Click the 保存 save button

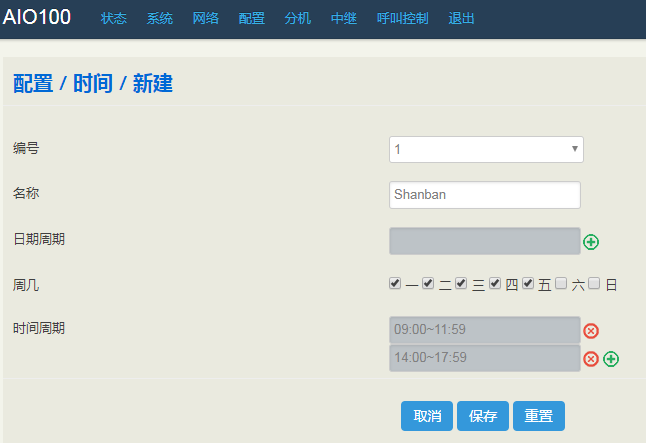pos(483,416)
